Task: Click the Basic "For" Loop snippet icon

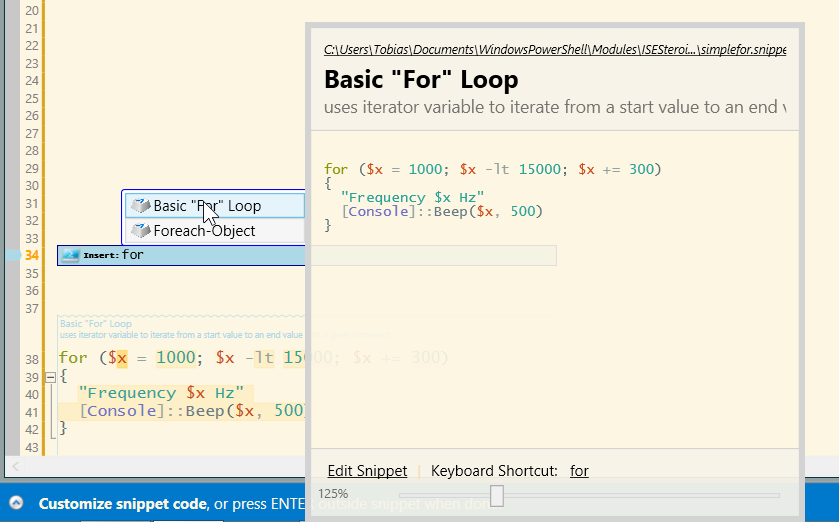Action: 140,206
